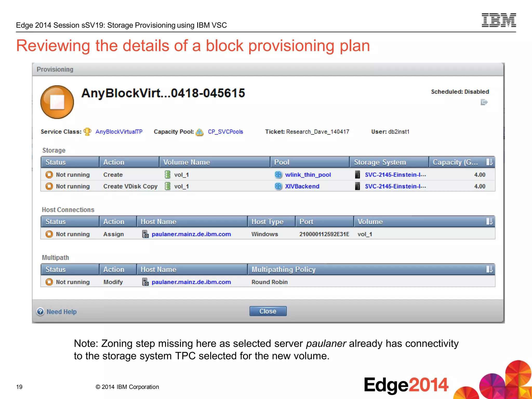Open the Need Help link
The image size is (532, 399).
click(62, 312)
